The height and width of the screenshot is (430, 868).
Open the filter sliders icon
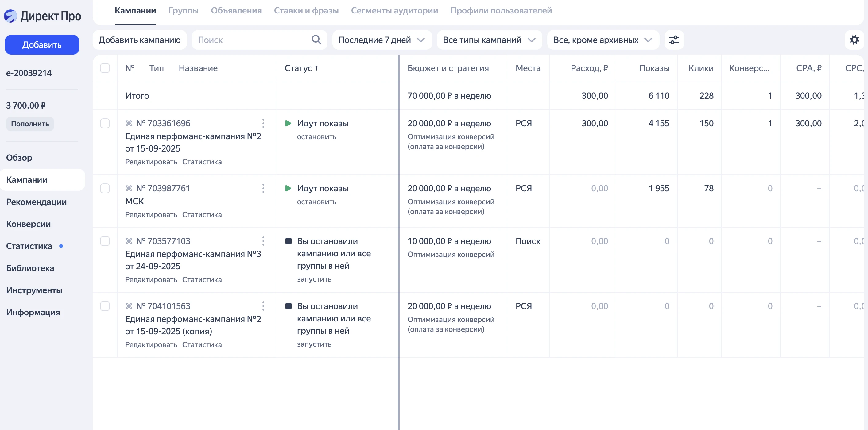coord(674,40)
